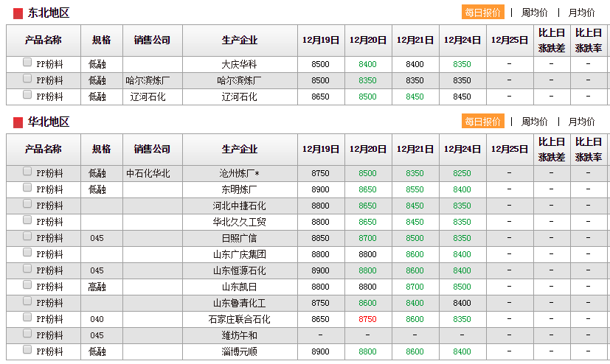Screen dimensions: 610x364
Task: Click producer name 沧州炼厂*
Action: tap(239, 173)
